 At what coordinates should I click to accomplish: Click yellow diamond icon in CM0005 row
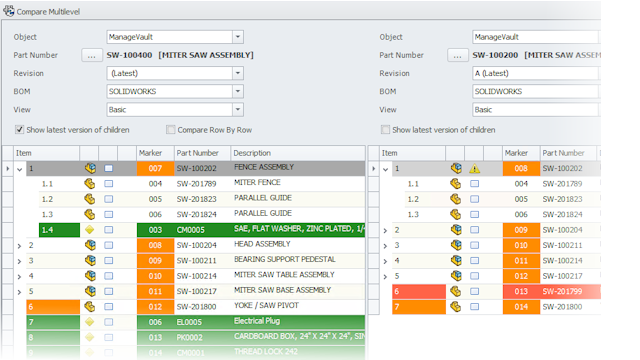90,230
